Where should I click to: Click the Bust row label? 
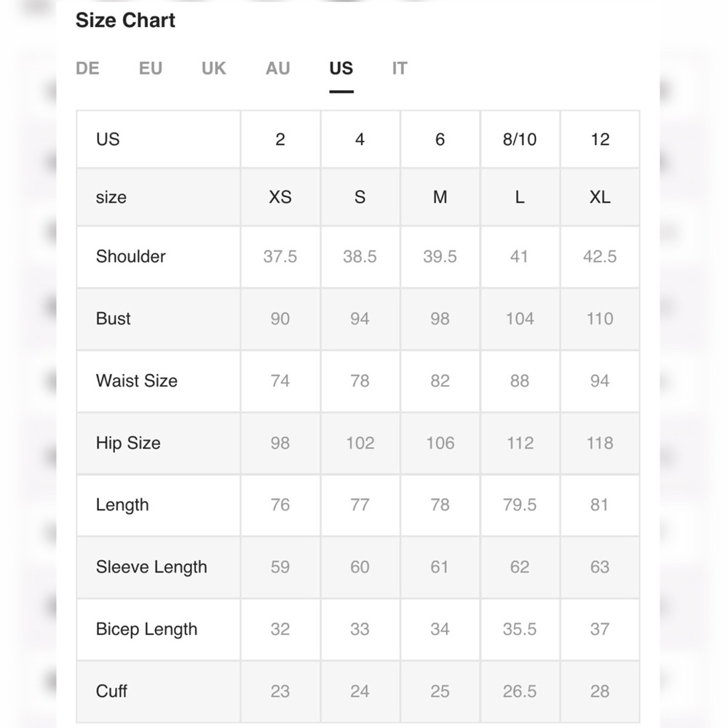click(114, 318)
